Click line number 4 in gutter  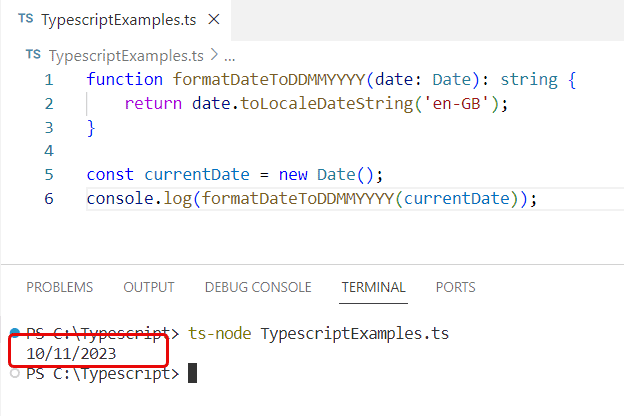tap(49, 151)
